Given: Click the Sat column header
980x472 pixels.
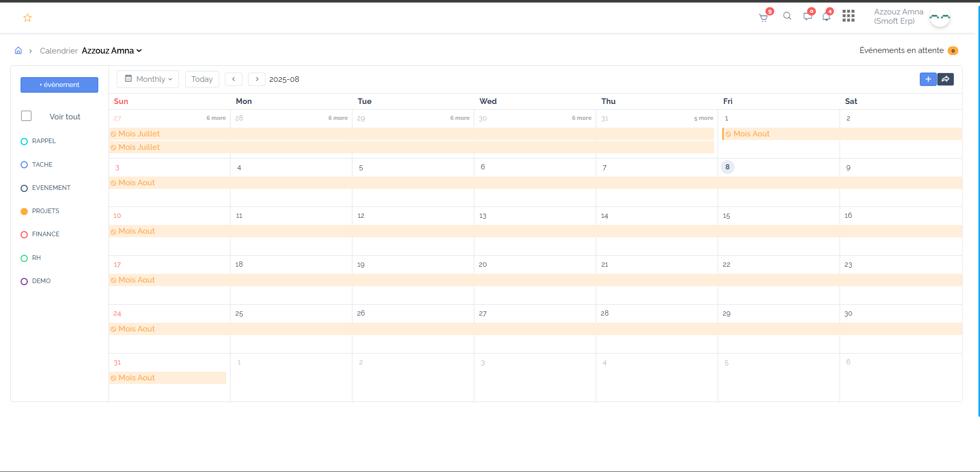Looking at the screenshot, I should (x=851, y=101).
